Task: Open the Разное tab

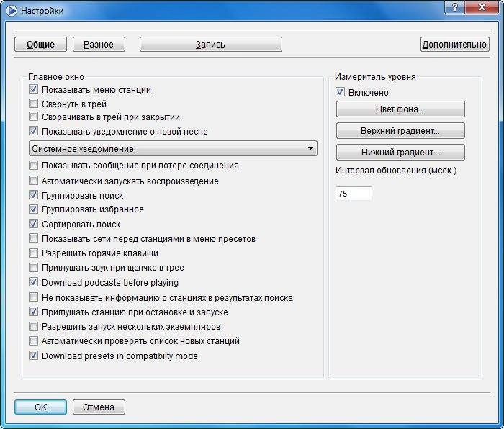Action: [x=99, y=45]
